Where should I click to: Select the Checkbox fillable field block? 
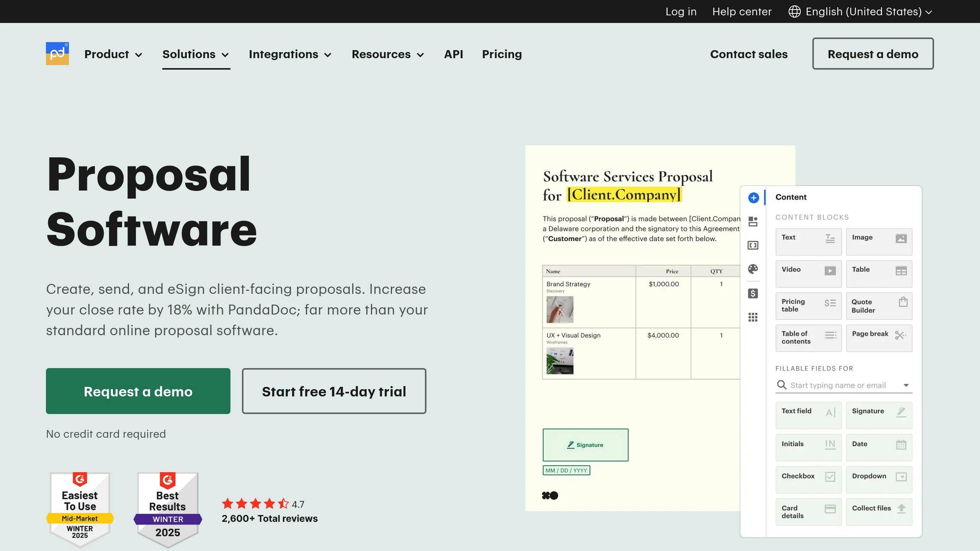click(x=808, y=479)
